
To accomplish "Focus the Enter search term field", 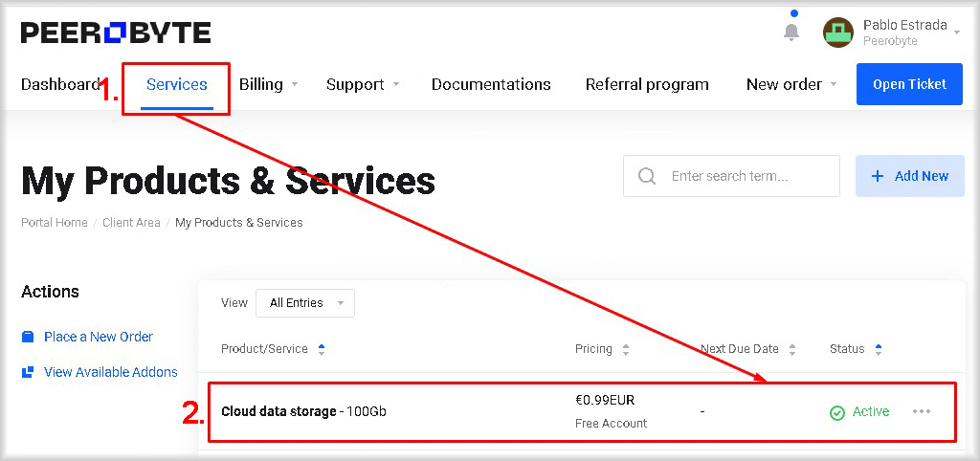I will 731,176.
